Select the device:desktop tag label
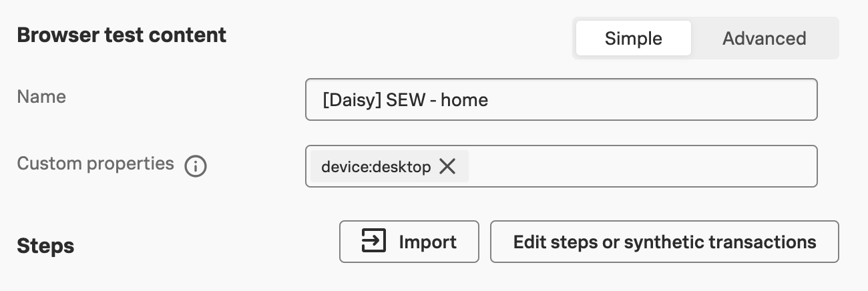This screenshot has width=868, height=291. pos(376,167)
